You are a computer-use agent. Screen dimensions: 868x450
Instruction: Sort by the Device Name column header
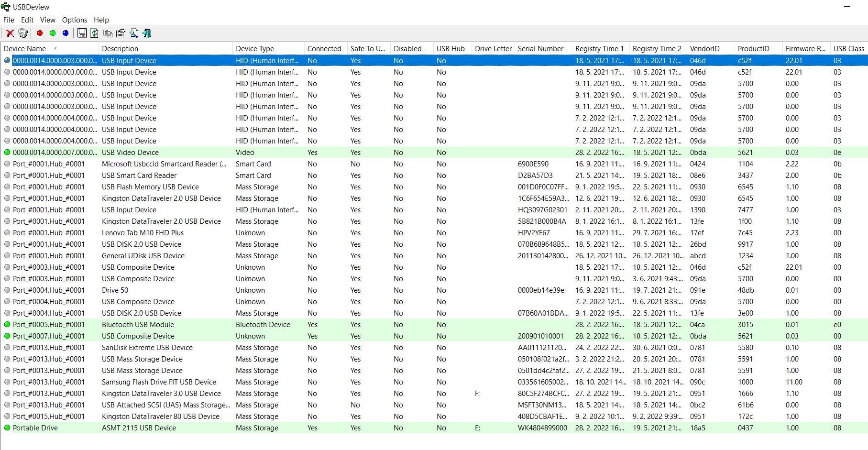pos(25,49)
